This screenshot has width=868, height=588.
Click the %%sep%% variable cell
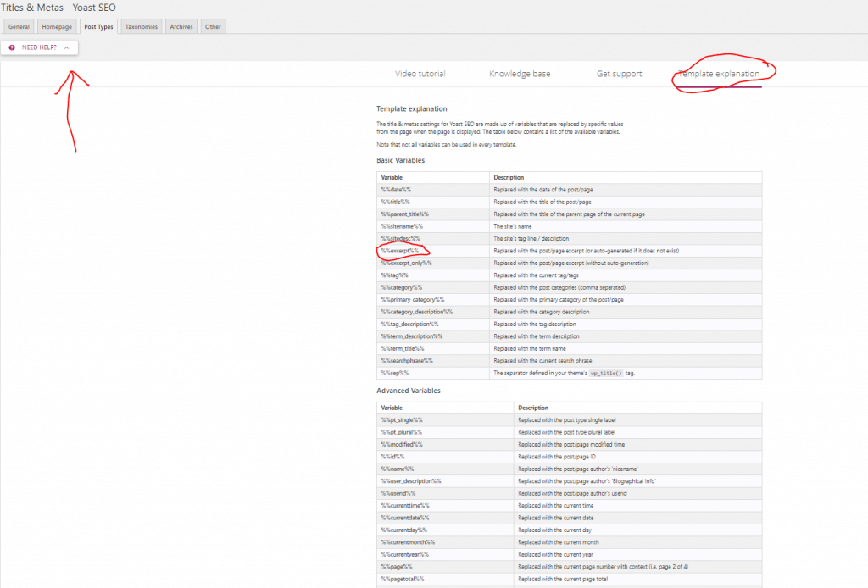(x=395, y=373)
